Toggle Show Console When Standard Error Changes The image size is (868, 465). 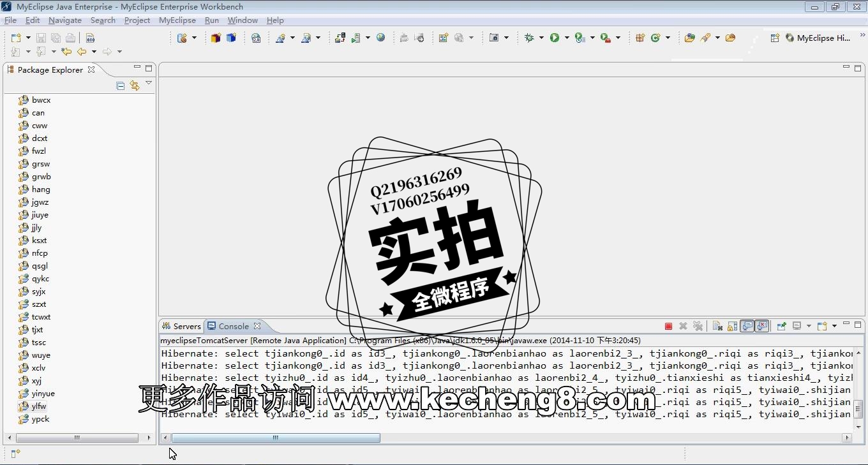tap(762, 326)
